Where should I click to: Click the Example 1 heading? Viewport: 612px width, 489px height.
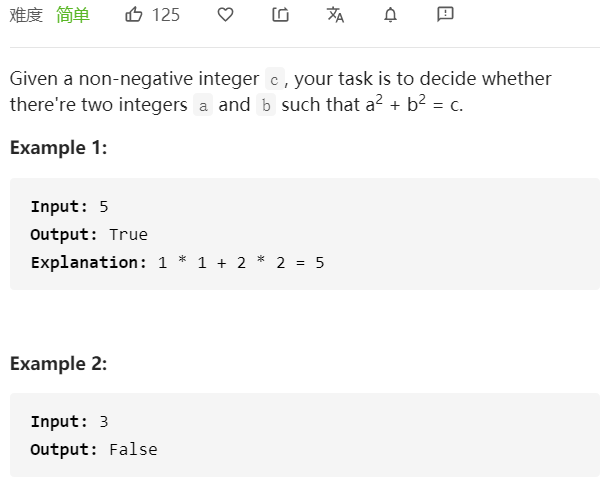[x=59, y=148]
